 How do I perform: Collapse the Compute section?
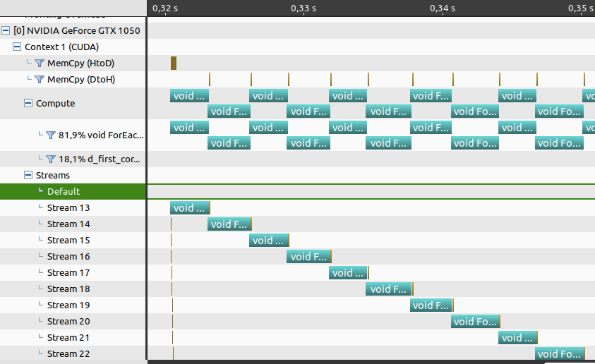[28, 103]
